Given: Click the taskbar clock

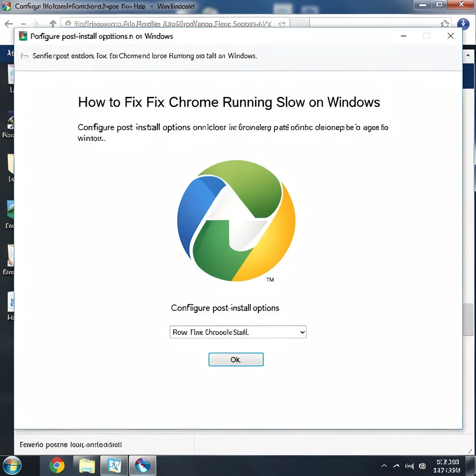Looking at the screenshot, I should [x=447, y=466].
